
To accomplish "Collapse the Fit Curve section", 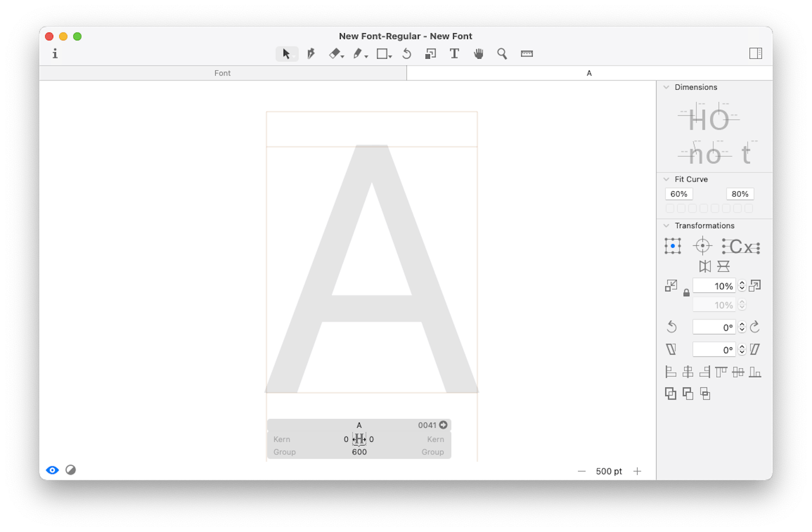I will click(x=667, y=179).
